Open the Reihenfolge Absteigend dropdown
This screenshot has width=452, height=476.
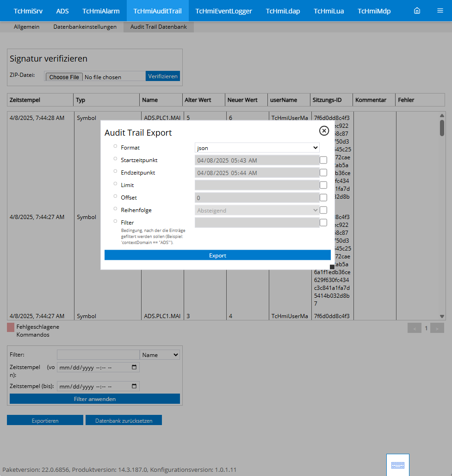click(257, 210)
